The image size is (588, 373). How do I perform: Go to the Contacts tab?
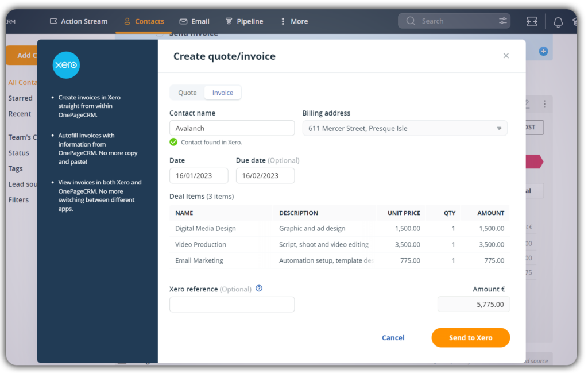click(x=149, y=21)
